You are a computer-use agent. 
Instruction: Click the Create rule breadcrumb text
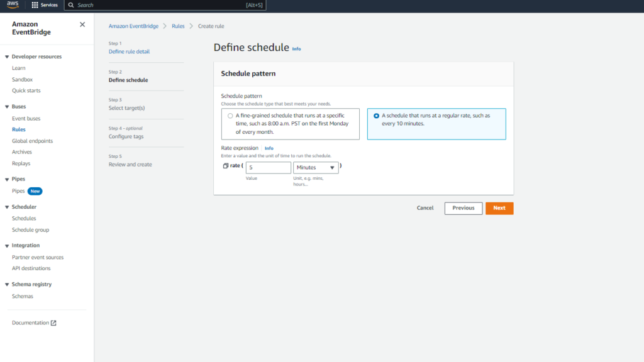pos(211,26)
